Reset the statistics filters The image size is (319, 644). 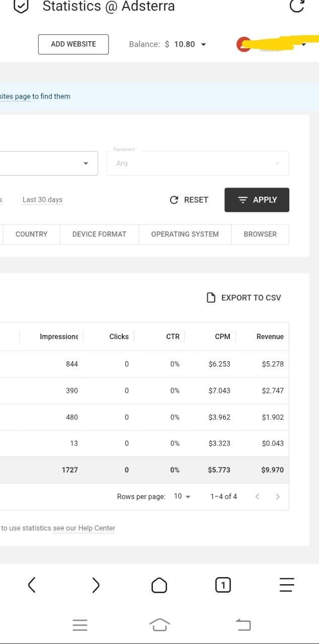point(189,200)
